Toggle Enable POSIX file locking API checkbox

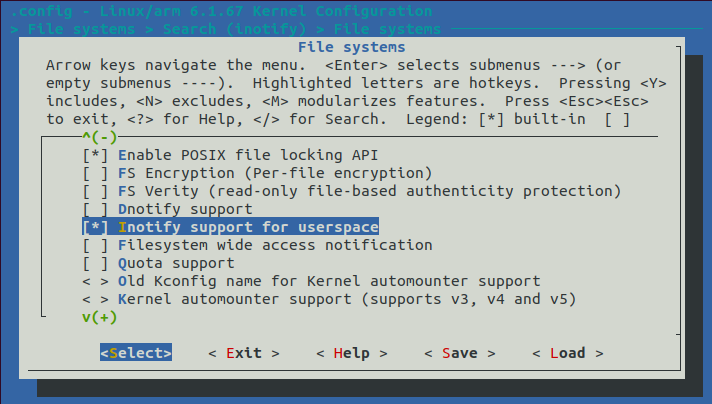coord(95,156)
